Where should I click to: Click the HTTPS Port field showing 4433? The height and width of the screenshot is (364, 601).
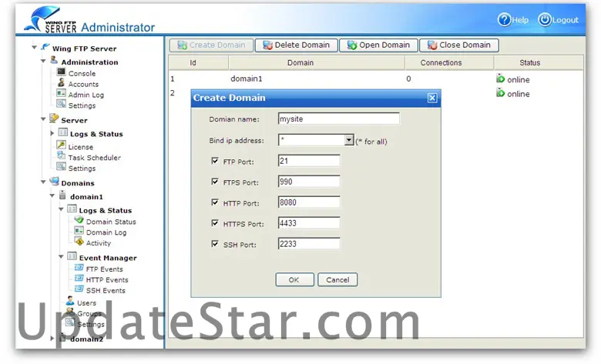308,222
